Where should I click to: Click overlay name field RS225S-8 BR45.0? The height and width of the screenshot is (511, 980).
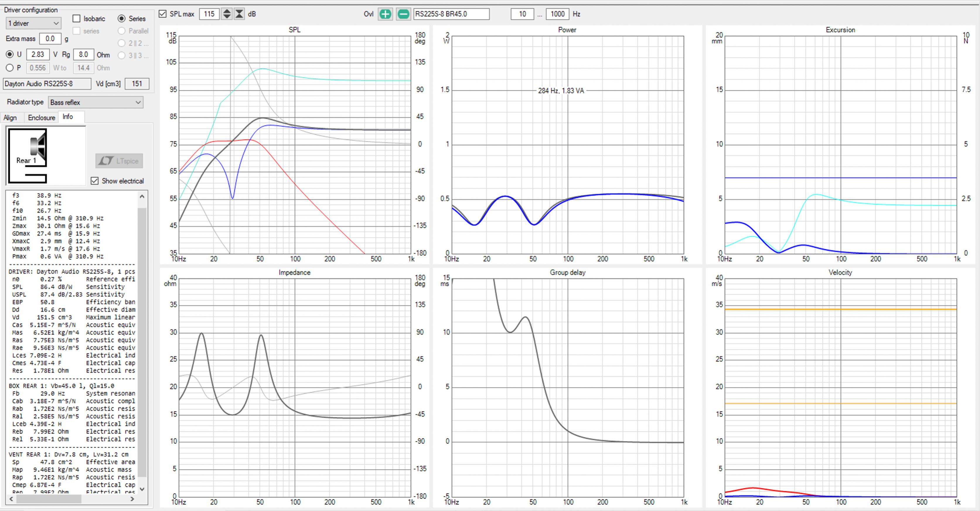(x=451, y=14)
